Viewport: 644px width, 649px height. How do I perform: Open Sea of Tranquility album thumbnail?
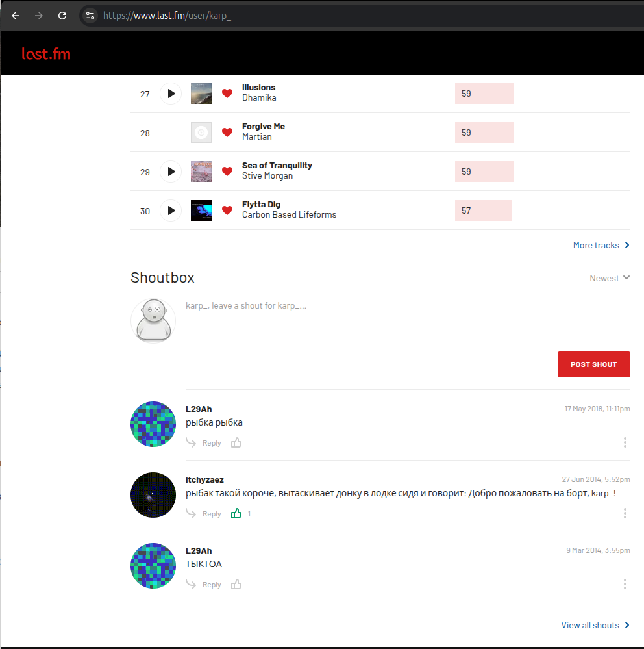tap(201, 172)
